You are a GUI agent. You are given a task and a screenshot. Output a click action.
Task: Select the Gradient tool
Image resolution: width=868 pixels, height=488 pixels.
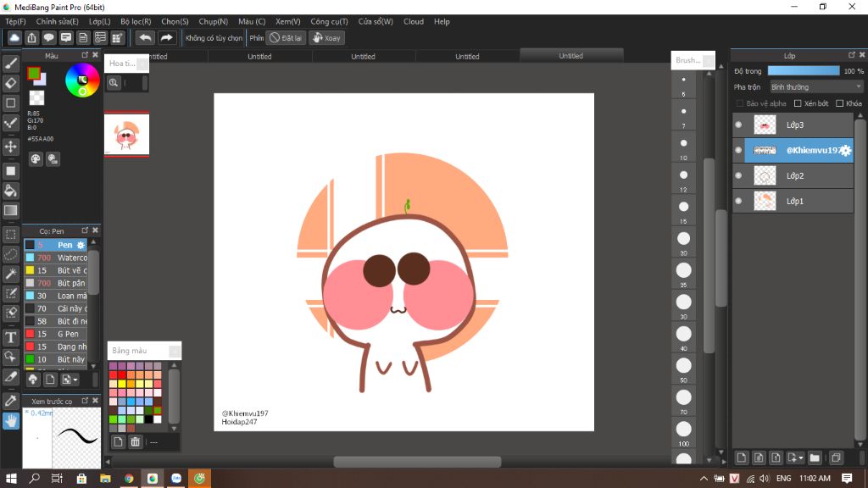10,210
